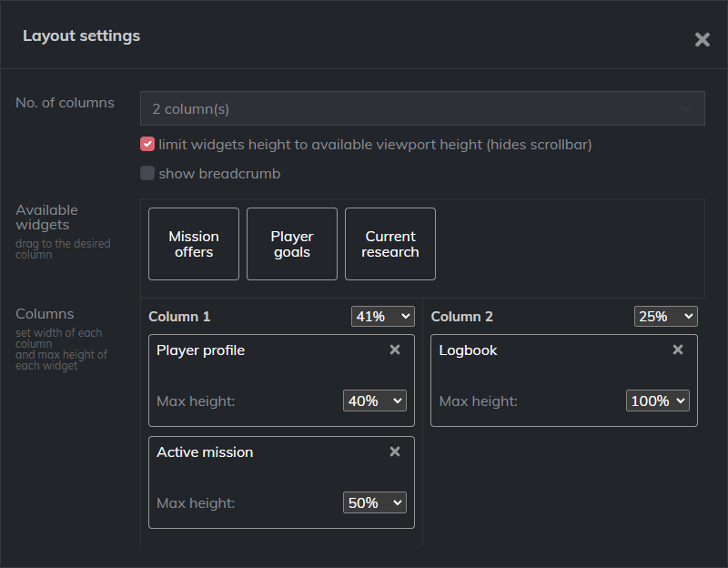Open the number of columns dropdown
The height and width of the screenshot is (568, 728).
coord(422,108)
